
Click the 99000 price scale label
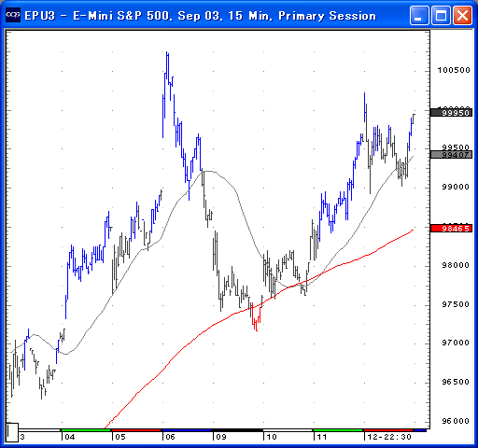tap(456, 187)
